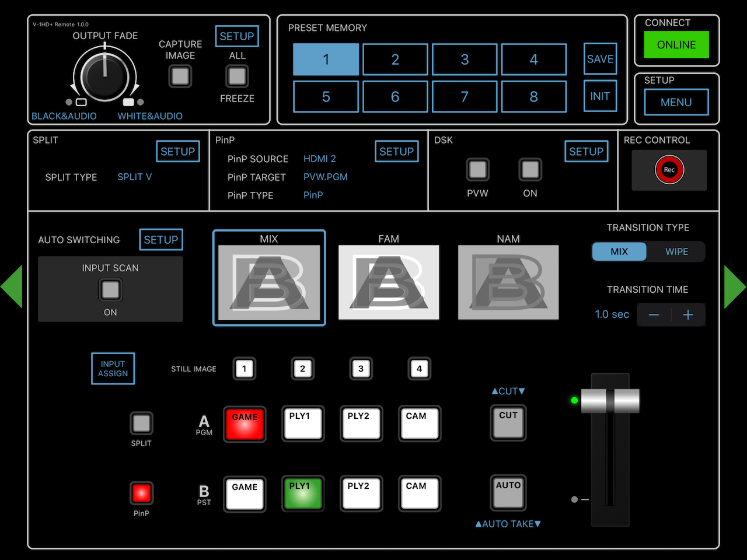This screenshot has width=747, height=560.
Task: Select WIPE transition type
Action: 676,251
